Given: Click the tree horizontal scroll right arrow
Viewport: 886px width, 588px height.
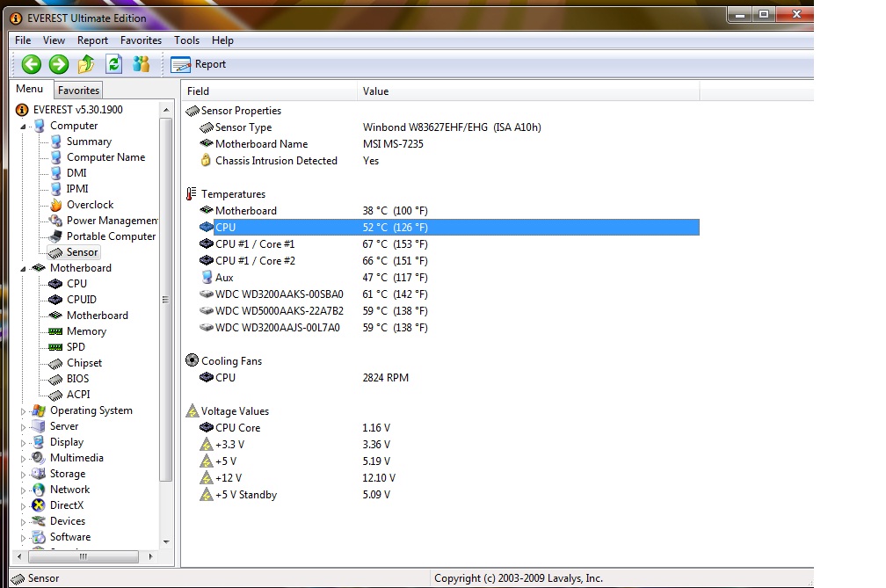Looking at the screenshot, I should coord(150,556).
